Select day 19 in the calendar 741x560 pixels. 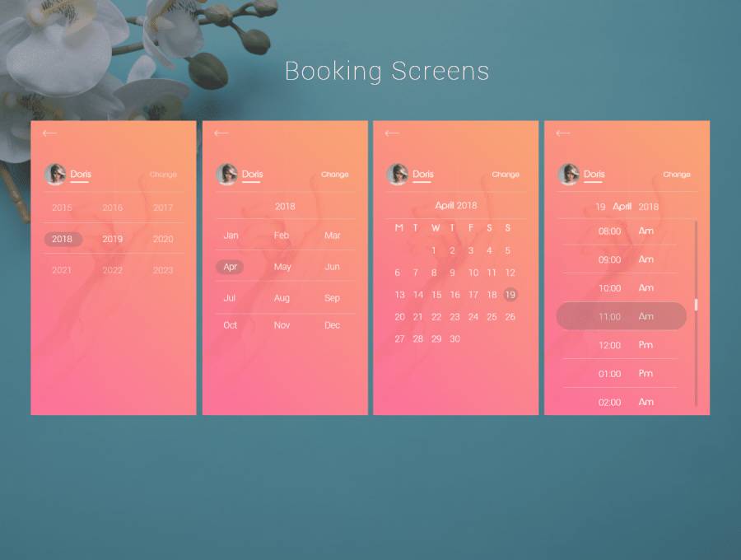(510, 295)
